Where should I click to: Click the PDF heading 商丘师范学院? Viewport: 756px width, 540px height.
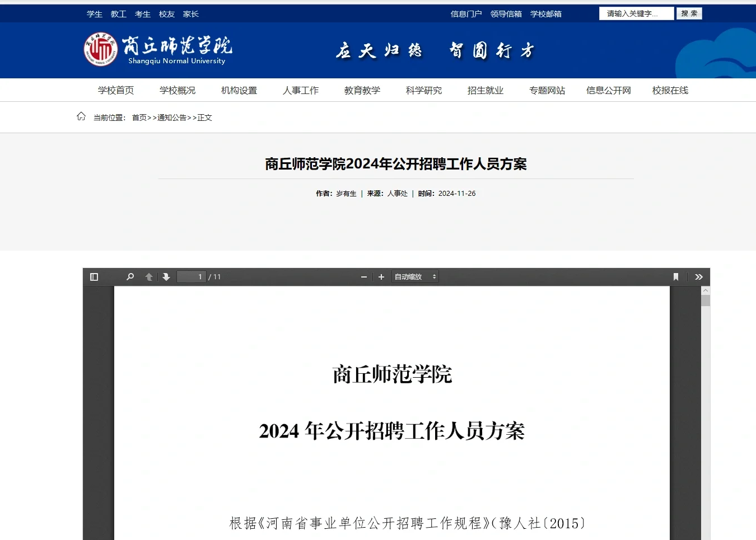392,374
